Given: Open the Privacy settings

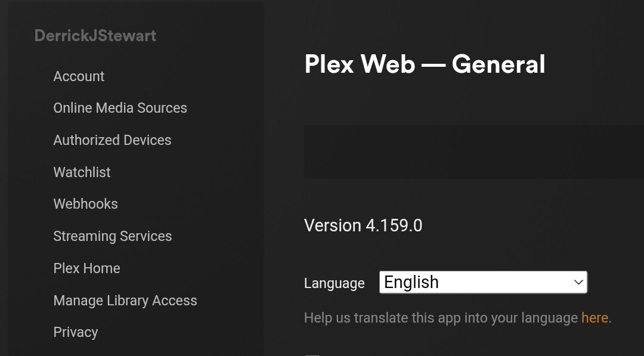Looking at the screenshot, I should click(x=75, y=332).
